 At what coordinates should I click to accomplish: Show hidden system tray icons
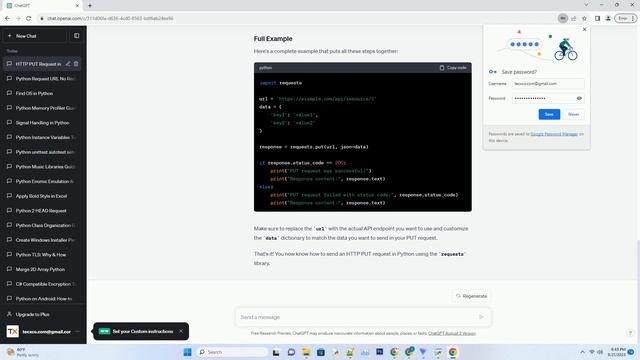pos(582,352)
